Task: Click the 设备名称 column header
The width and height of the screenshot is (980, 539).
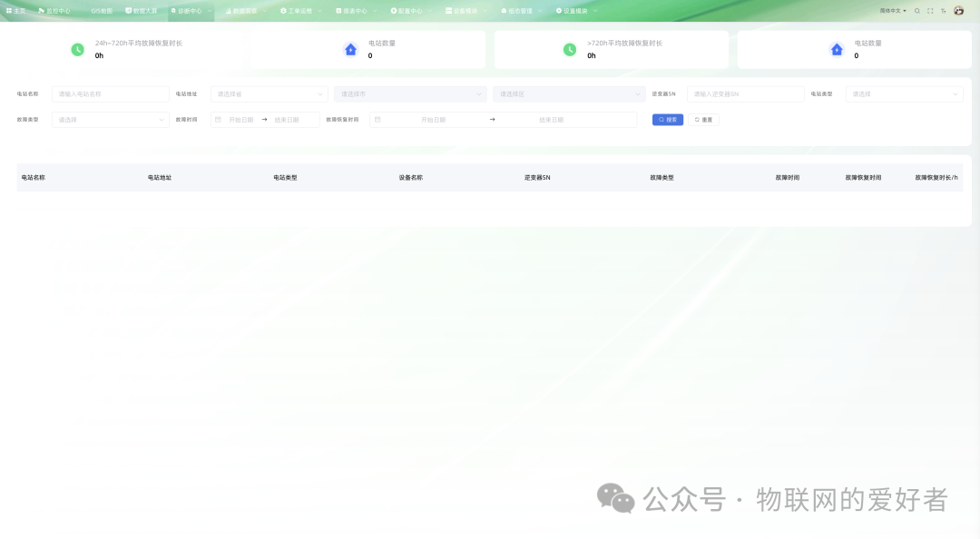Action: [x=411, y=178]
